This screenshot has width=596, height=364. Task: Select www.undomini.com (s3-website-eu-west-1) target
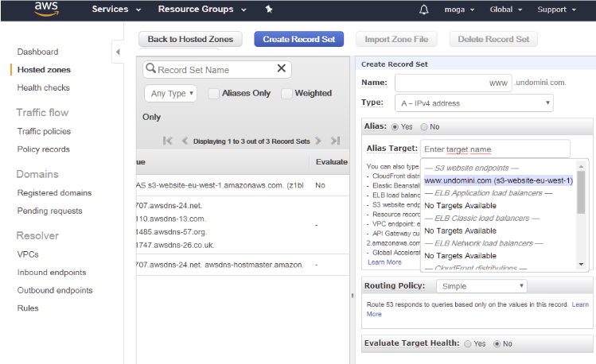[x=498, y=180]
